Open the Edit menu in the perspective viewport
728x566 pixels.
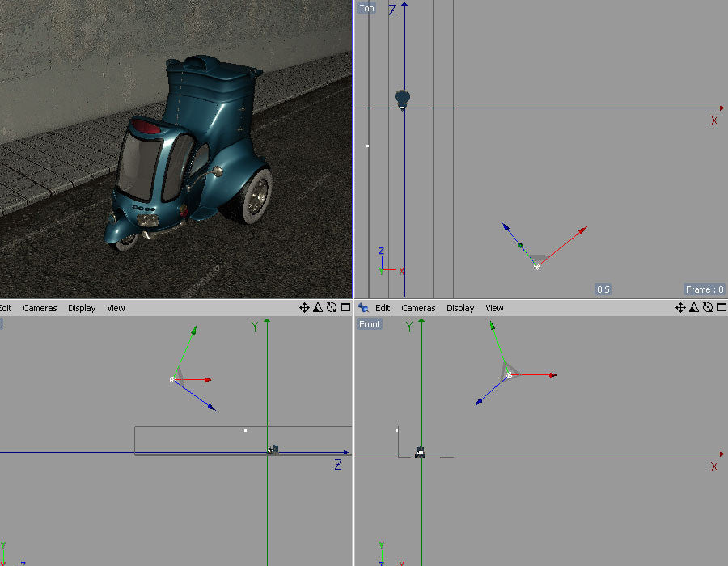pos(5,307)
